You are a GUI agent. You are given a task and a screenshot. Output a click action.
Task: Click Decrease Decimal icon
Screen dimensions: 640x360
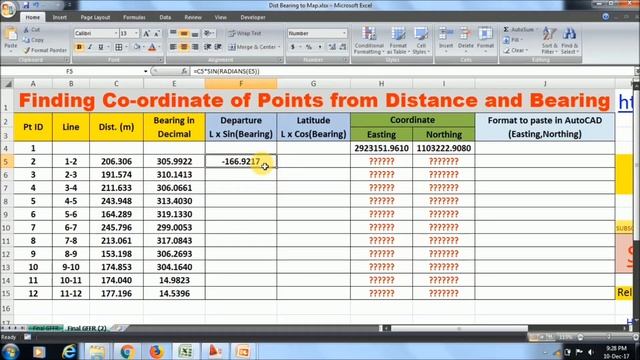343,47
